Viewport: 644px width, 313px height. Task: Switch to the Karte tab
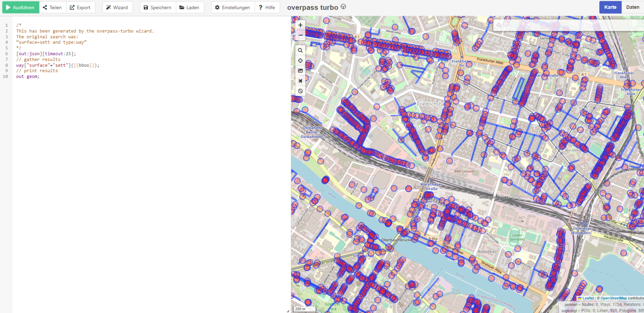pos(610,7)
